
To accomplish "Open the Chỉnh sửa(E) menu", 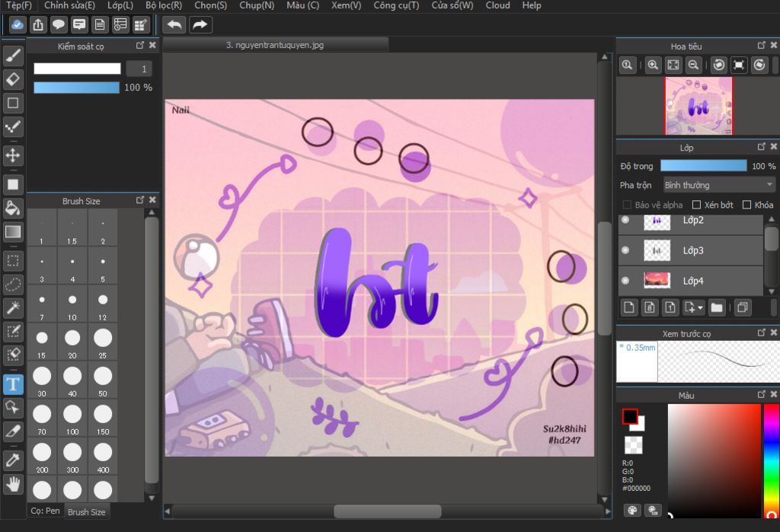I will pos(69,5).
